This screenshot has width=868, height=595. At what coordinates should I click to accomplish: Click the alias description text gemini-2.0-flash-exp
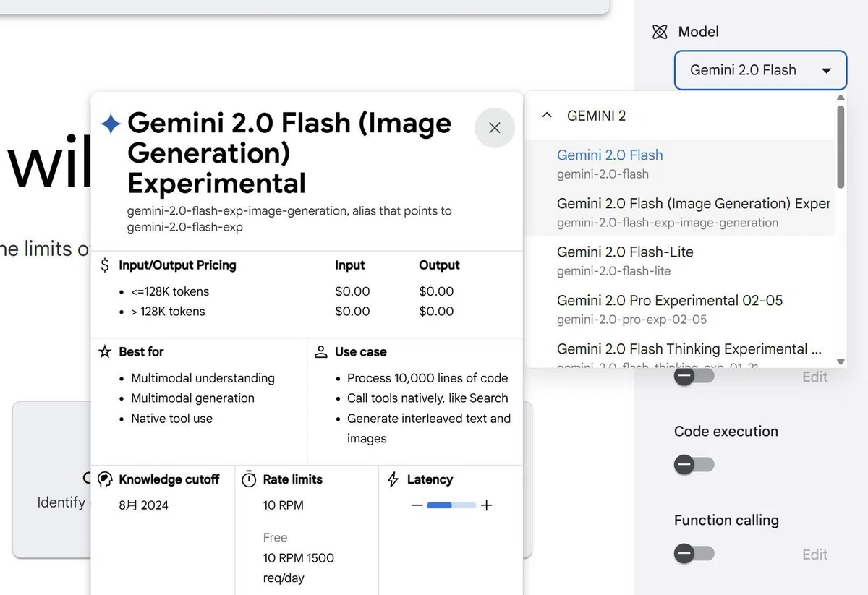(x=289, y=219)
